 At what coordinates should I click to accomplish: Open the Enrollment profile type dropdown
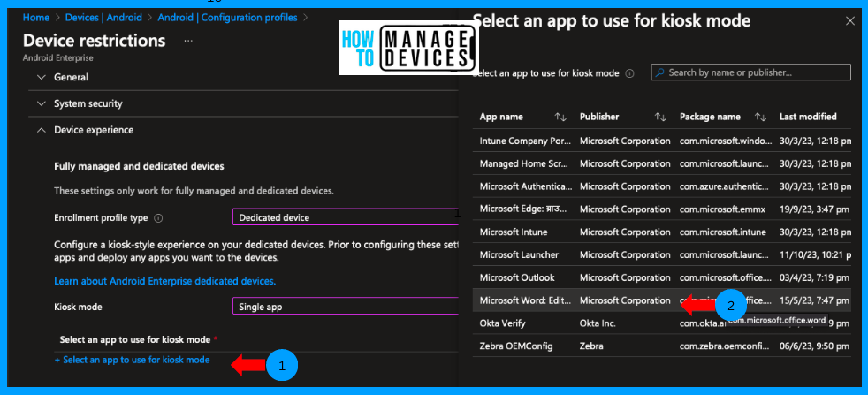point(346,216)
